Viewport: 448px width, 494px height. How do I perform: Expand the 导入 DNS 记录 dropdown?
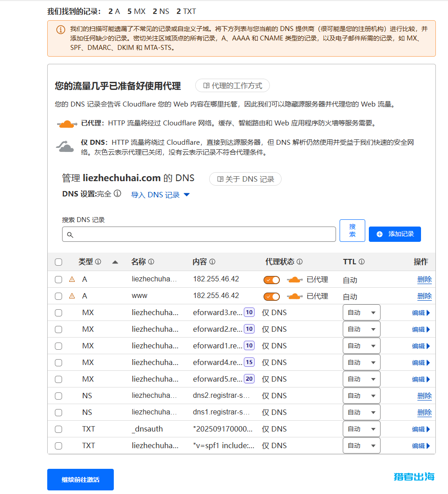pos(186,194)
